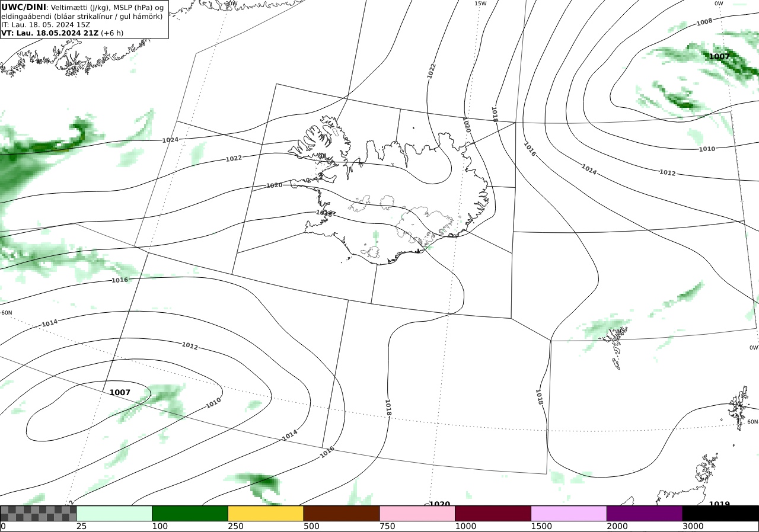Click legend value "750"
Image resolution: width=759 pixels, height=532 pixels.
tap(387, 526)
